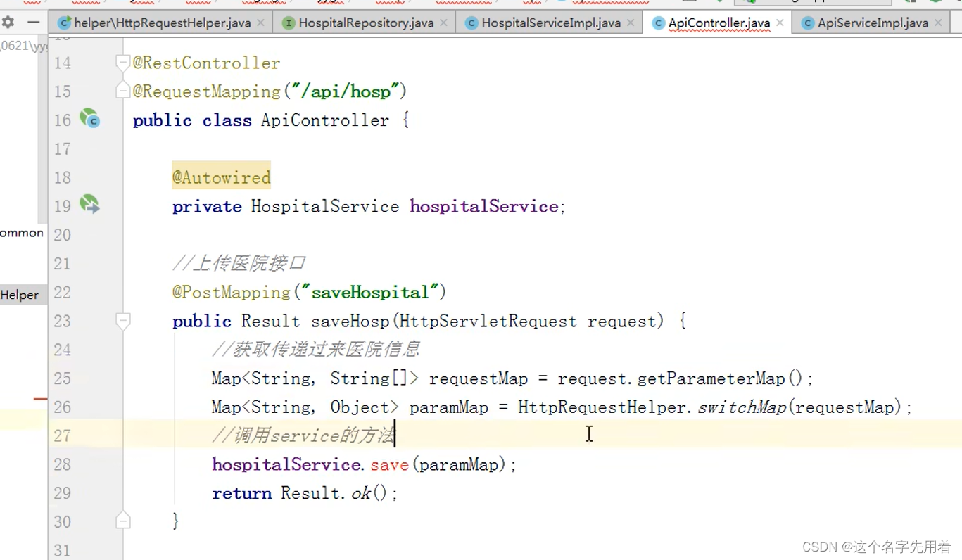Click the @PostMapping annotation
Viewport: 962px width, 560px height.
232,293
